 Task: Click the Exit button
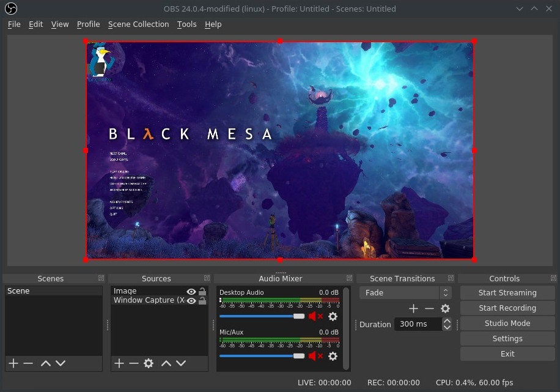pyautogui.click(x=507, y=354)
